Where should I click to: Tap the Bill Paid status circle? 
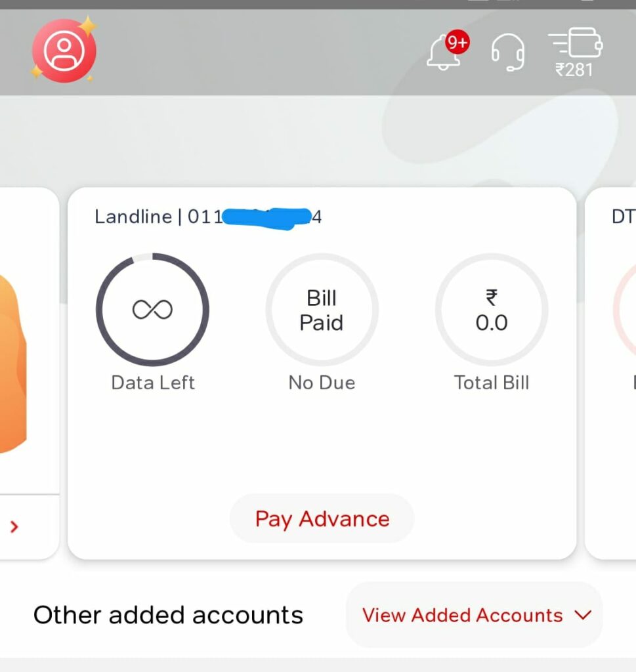coord(322,310)
